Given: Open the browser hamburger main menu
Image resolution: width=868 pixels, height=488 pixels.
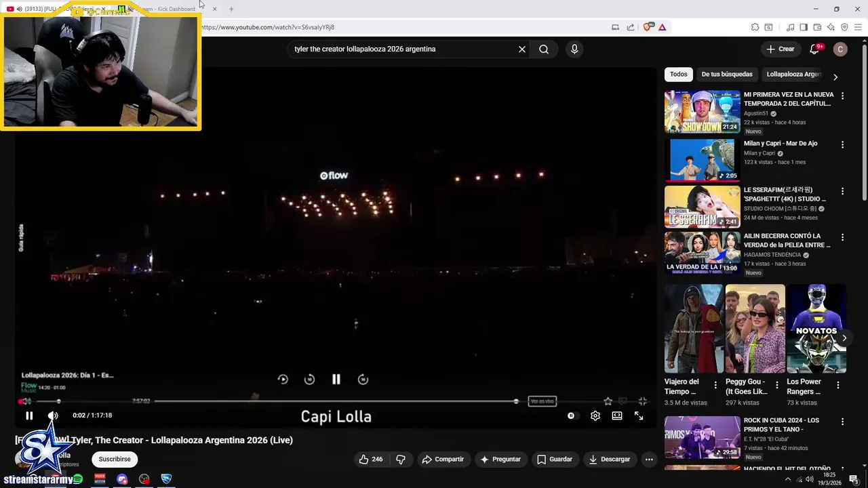Looking at the screenshot, I should [858, 27].
